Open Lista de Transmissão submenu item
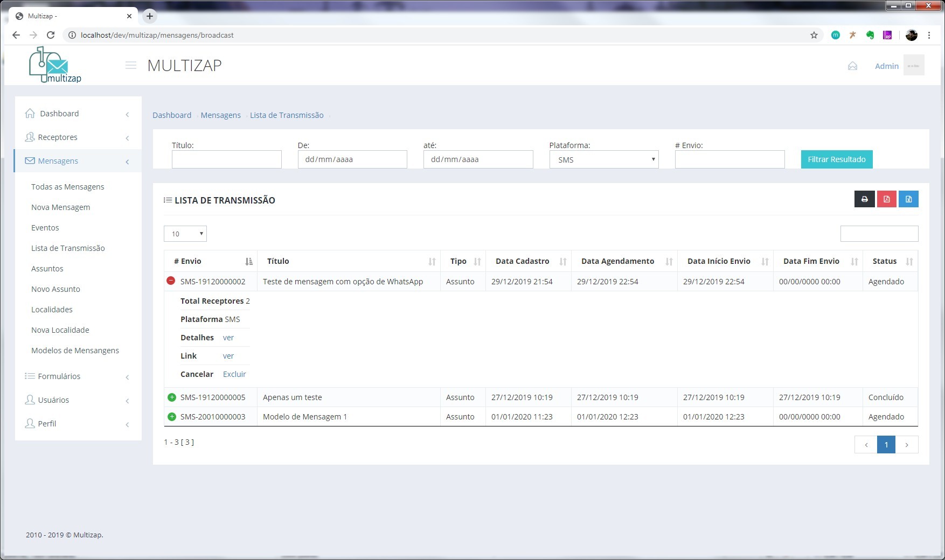Screen dimensions: 945x560 68,248
